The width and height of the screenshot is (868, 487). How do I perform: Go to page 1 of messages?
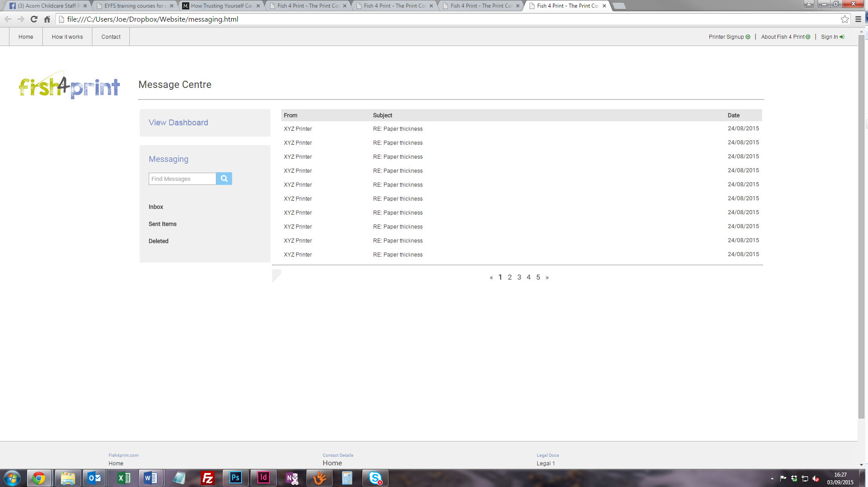click(500, 277)
